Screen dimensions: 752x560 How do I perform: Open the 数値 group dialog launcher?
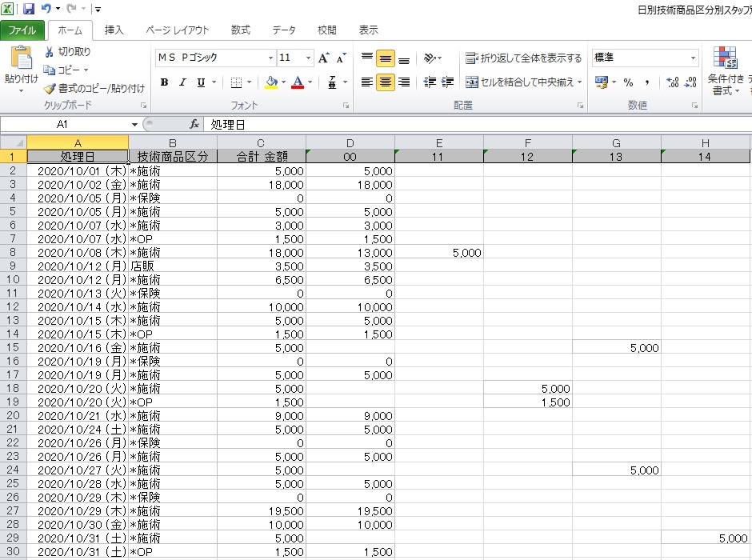pos(695,106)
